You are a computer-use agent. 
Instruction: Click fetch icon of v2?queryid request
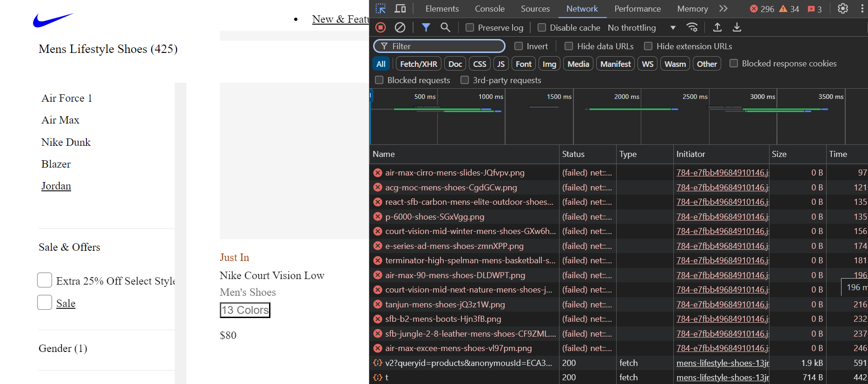click(378, 363)
